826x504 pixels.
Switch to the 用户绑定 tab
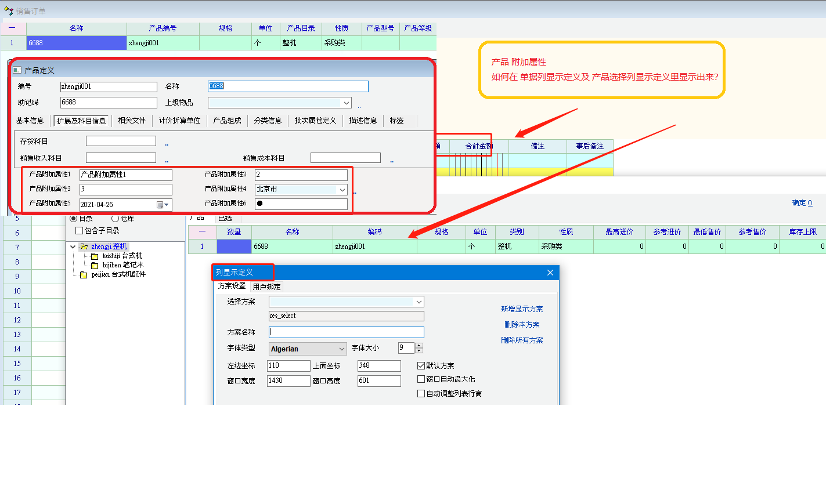[266, 287]
